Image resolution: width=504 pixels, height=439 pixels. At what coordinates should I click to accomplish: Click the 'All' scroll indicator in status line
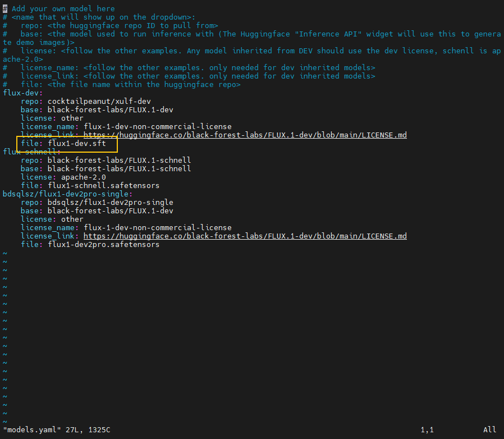tap(490, 429)
